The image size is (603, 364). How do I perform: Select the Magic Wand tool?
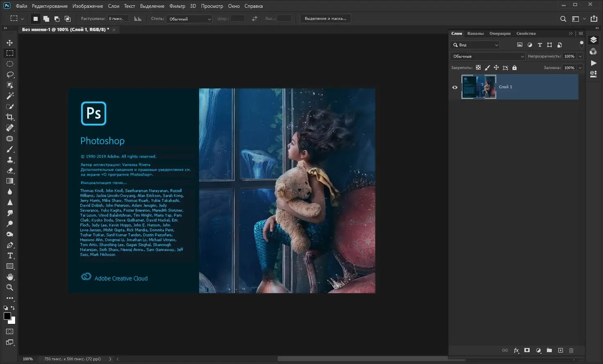click(10, 96)
